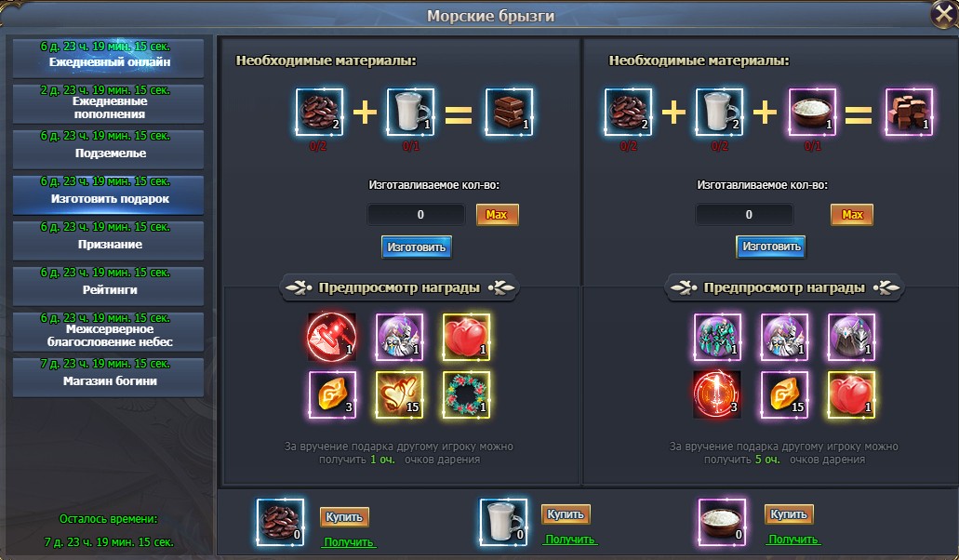
Task: Click Изготовить button for chocolate bar recipe
Action: click(417, 247)
